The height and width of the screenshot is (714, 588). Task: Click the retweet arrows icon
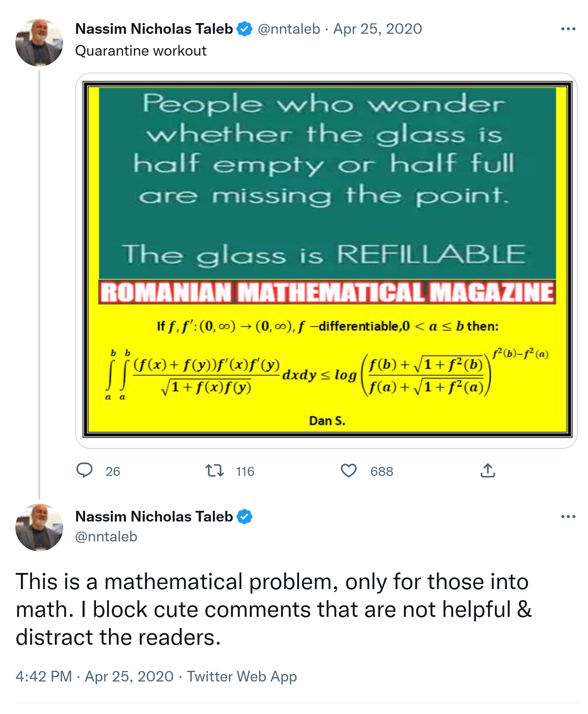click(214, 471)
